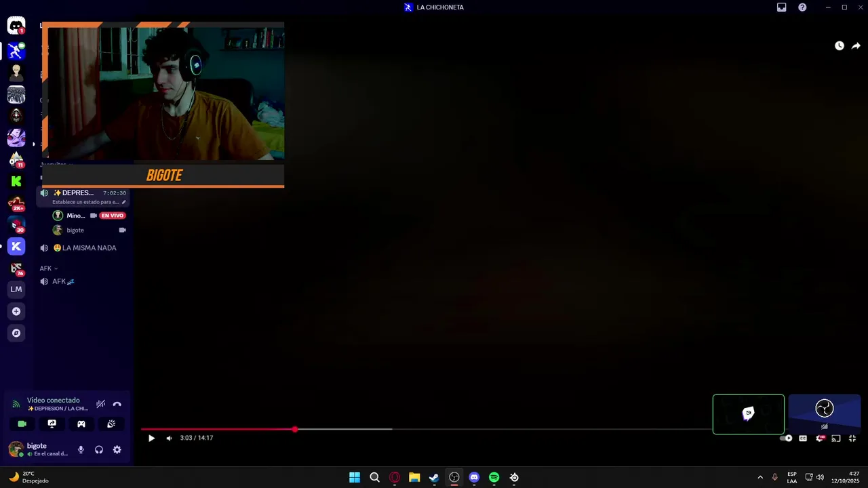Click voice connection signal icon
The width and height of the screenshot is (868, 488).
click(16, 404)
